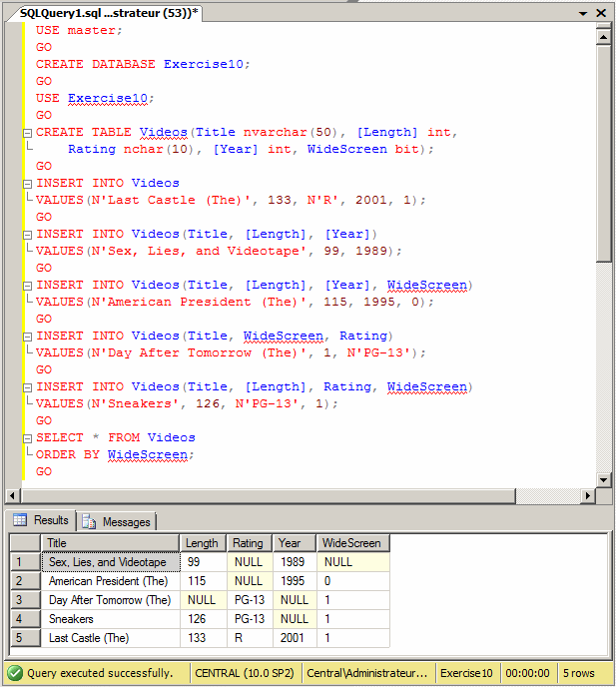The image size is (616, 687).
Task: Click the Results grid icon
Action: [x=20, y=519]
